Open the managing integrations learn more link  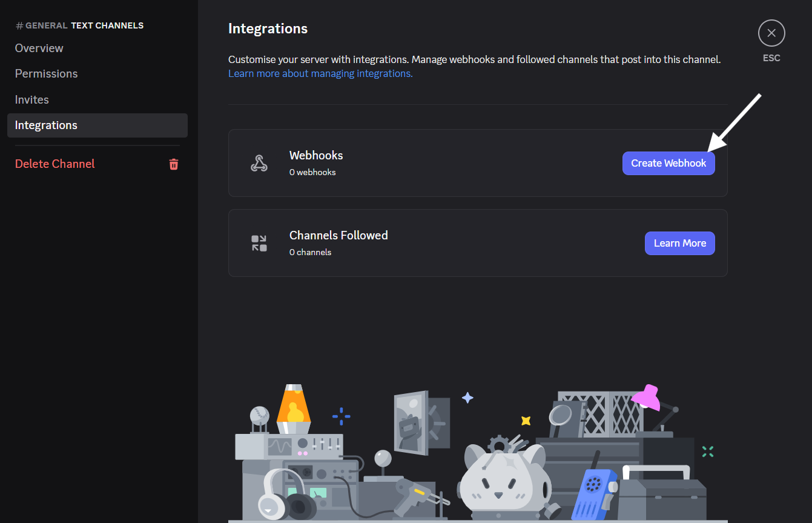pos(320,73)
